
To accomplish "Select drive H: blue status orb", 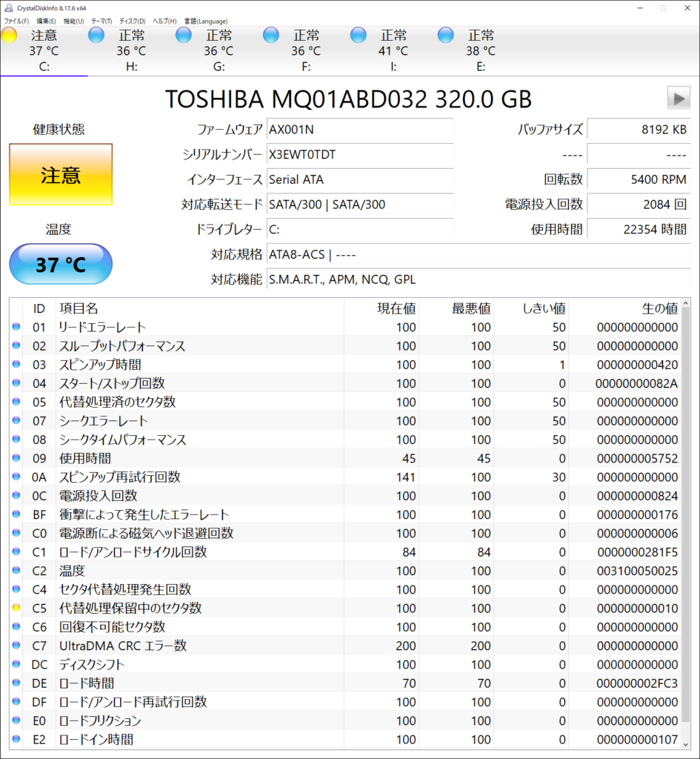I will click(x=96, y=36).
